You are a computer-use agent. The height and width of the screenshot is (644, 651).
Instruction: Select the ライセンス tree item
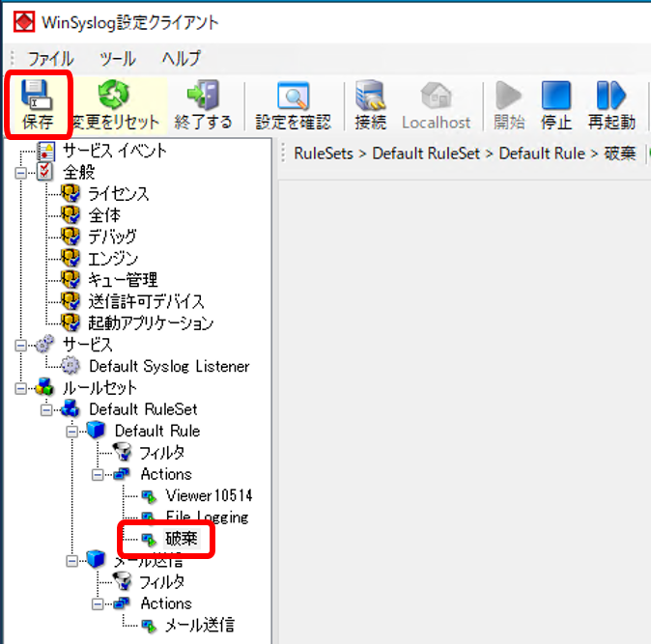tap(119, 194)
